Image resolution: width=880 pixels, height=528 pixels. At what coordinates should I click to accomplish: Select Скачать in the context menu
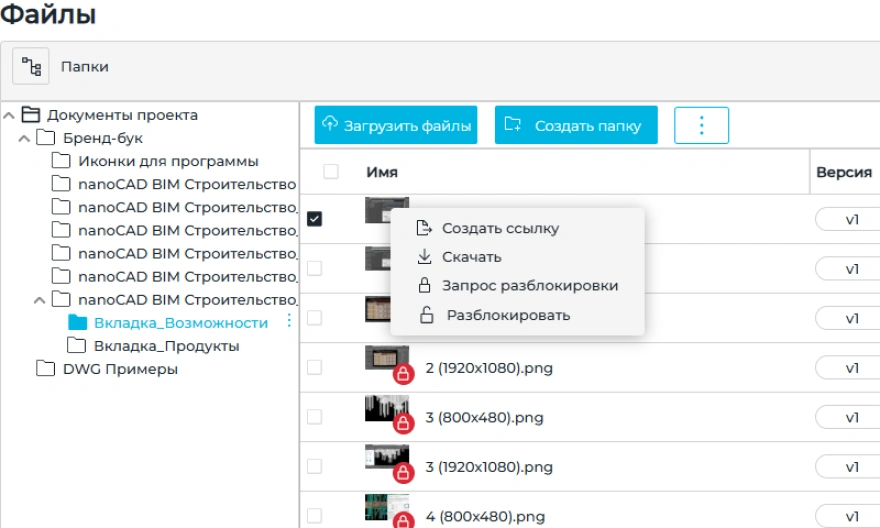[x=471, y=257]
